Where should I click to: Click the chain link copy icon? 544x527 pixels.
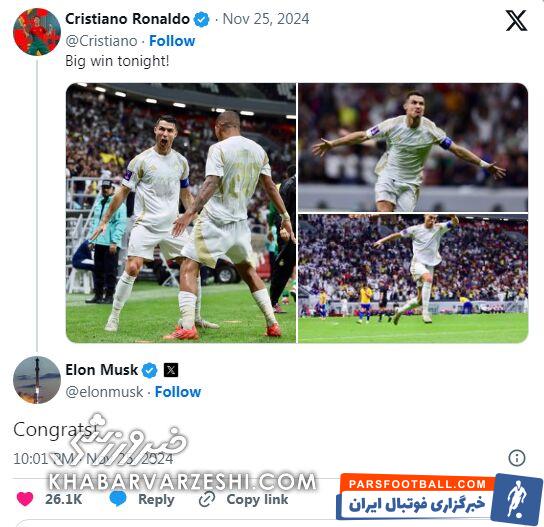[207, 500]
